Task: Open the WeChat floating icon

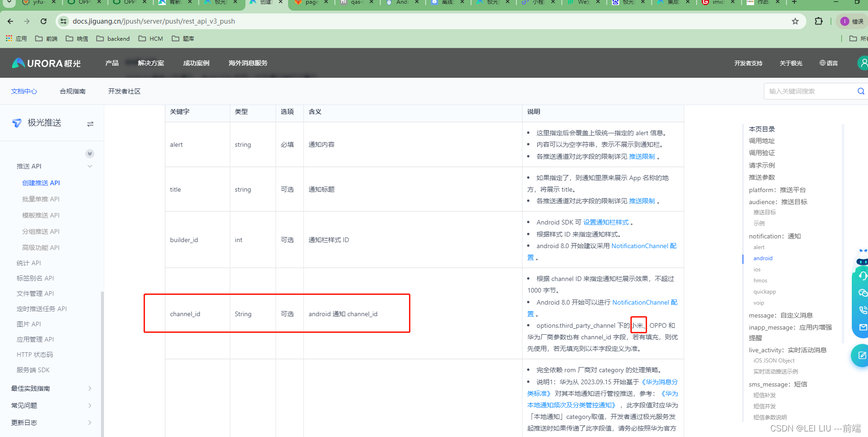Action: (862, 293)
